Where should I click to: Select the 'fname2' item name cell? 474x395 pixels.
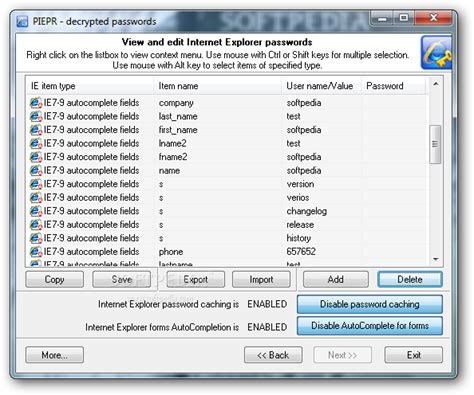173,157
